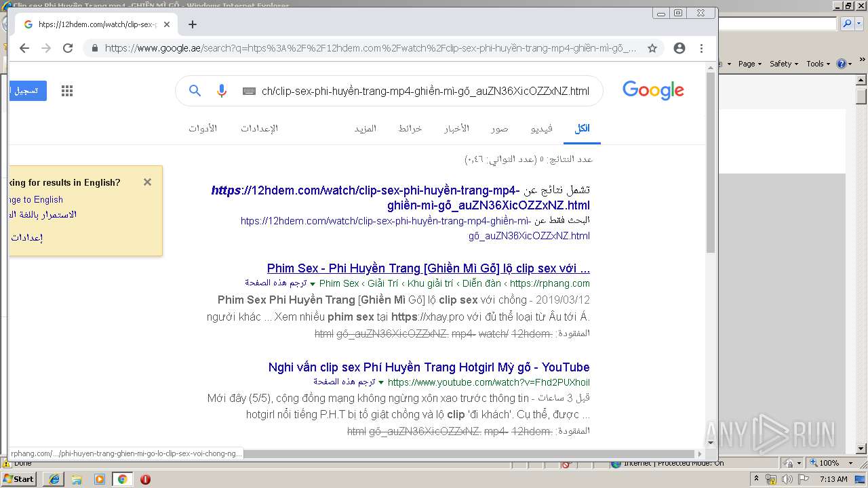
Task: Switch to the صور (Images) tab
Action: tap(500, 129)
